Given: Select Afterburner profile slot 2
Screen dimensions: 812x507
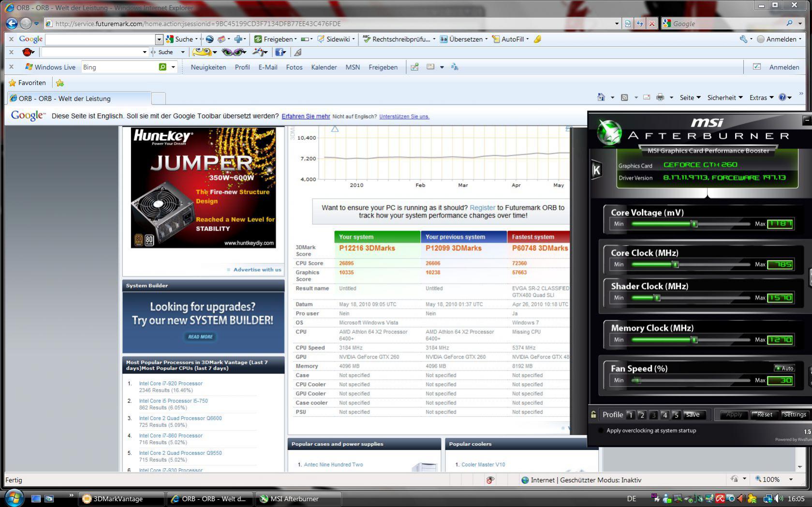Looking at the screenshot, I should [641, 415].
